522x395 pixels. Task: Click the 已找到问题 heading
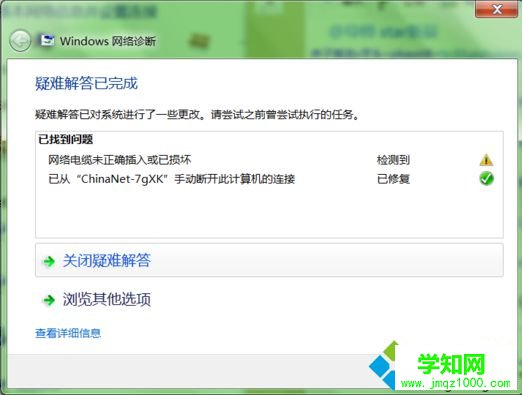(65, 139)
